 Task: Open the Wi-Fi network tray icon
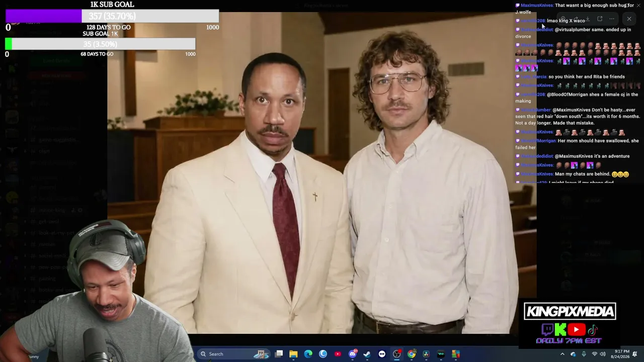click(x=594, y=354)
